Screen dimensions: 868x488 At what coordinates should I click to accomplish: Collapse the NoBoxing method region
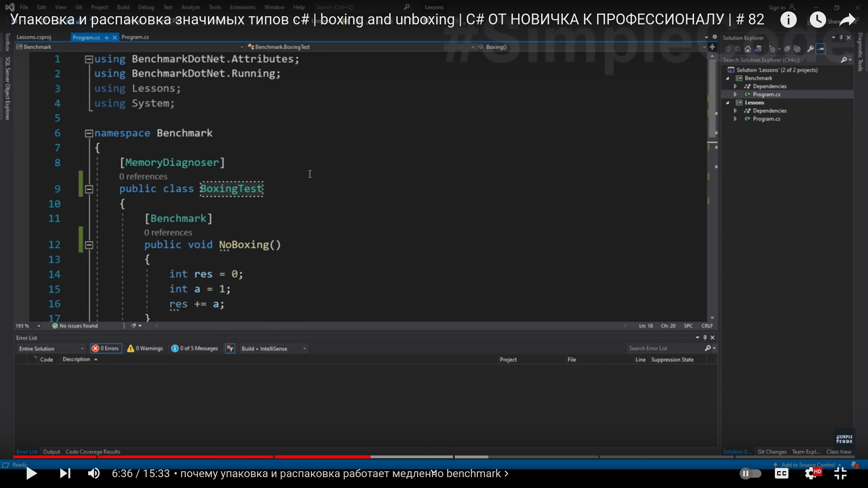[89, 245]
